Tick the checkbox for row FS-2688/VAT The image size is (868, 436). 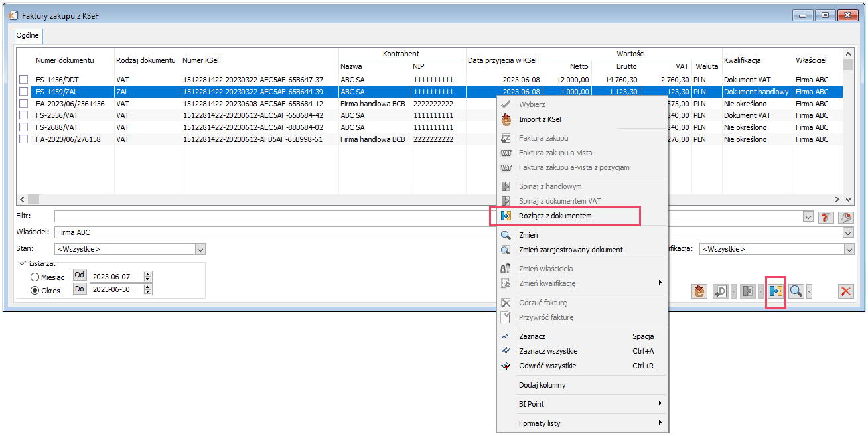pos(23,127)
